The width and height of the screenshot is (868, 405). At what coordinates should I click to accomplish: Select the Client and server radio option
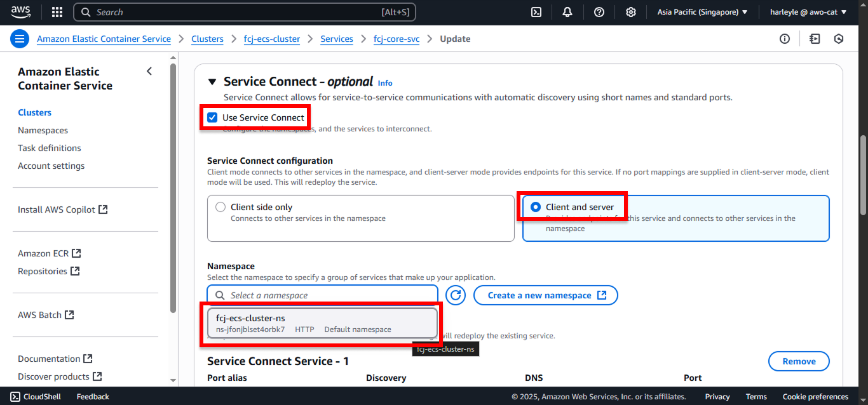536,207
